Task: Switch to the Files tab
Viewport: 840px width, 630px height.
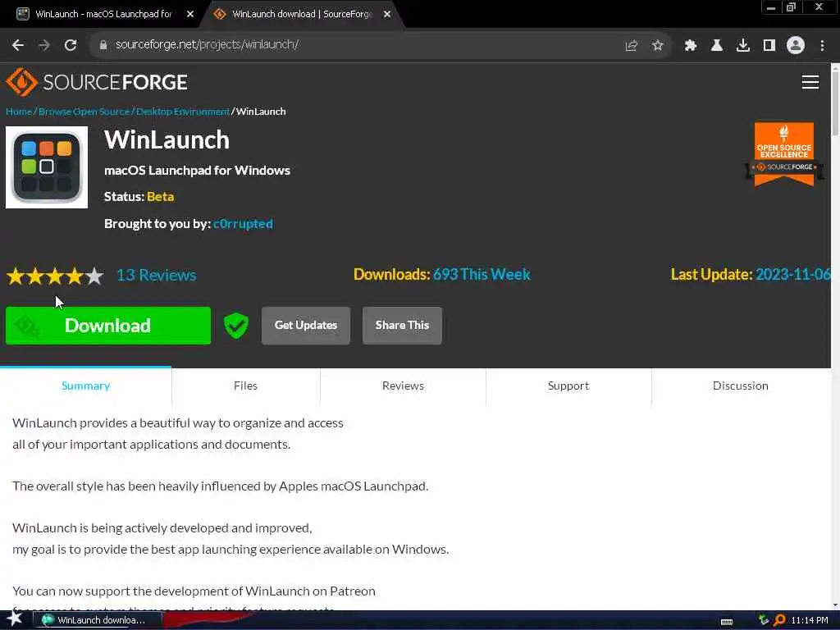Action: tap(245, 386)
